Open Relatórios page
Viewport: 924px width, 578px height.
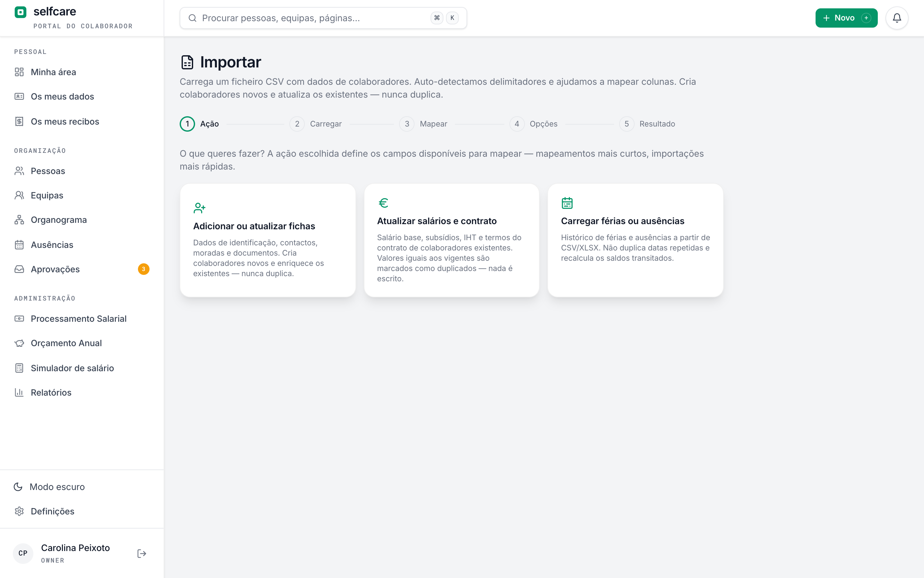click(x=82, y=392)
